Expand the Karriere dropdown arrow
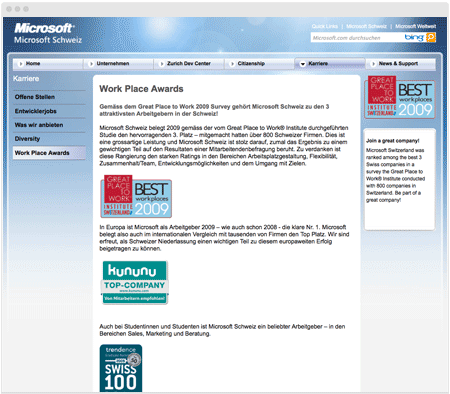The image size is (450, 394). click(303, 64)
